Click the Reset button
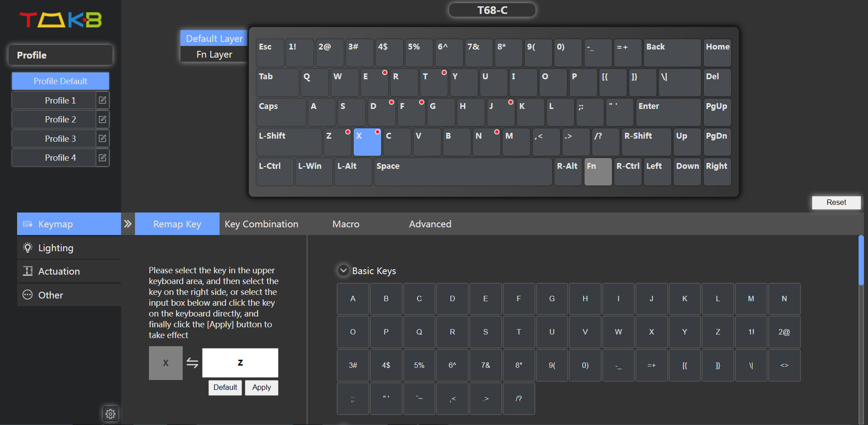 tap(836, 203)
